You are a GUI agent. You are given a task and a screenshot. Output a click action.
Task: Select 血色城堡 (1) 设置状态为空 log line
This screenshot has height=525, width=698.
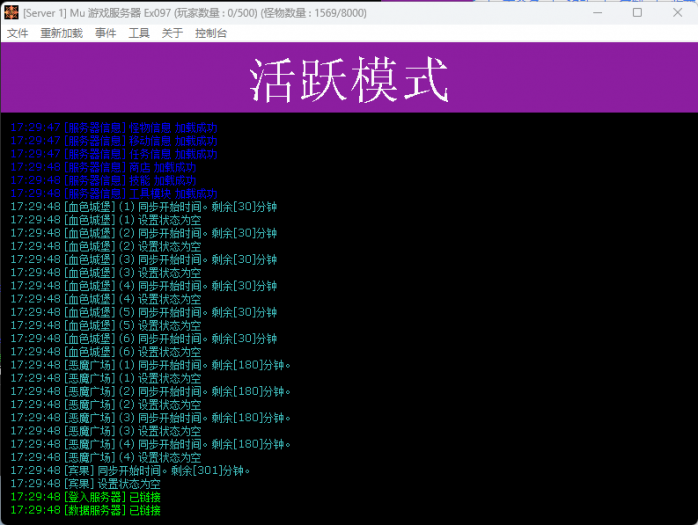coord(106,220)
